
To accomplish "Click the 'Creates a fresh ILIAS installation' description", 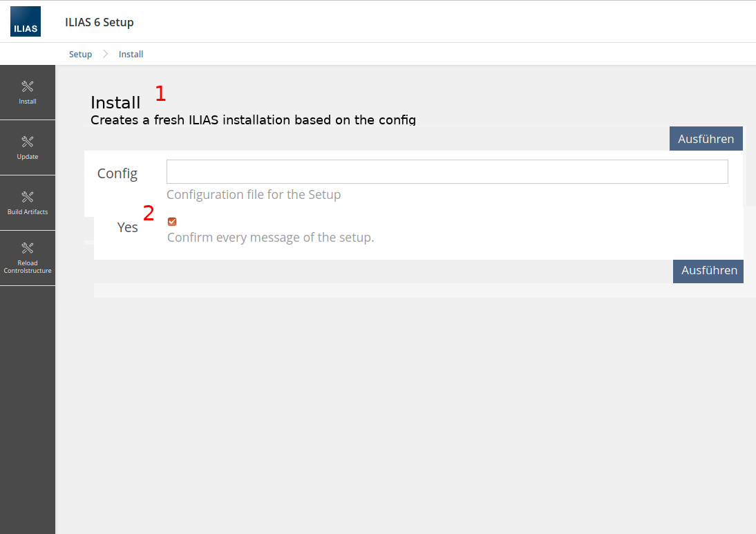I will point(253,120).
